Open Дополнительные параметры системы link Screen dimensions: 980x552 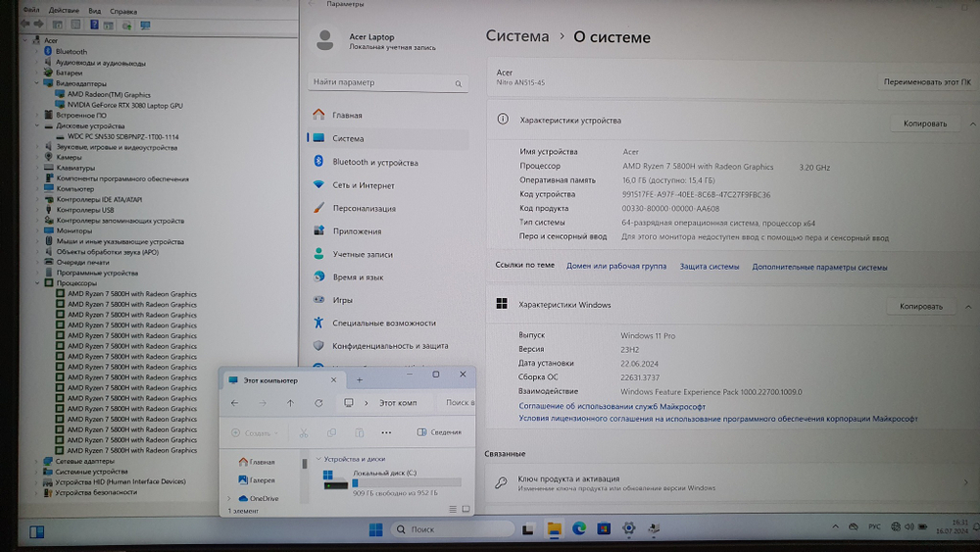[x=819, y=268]
